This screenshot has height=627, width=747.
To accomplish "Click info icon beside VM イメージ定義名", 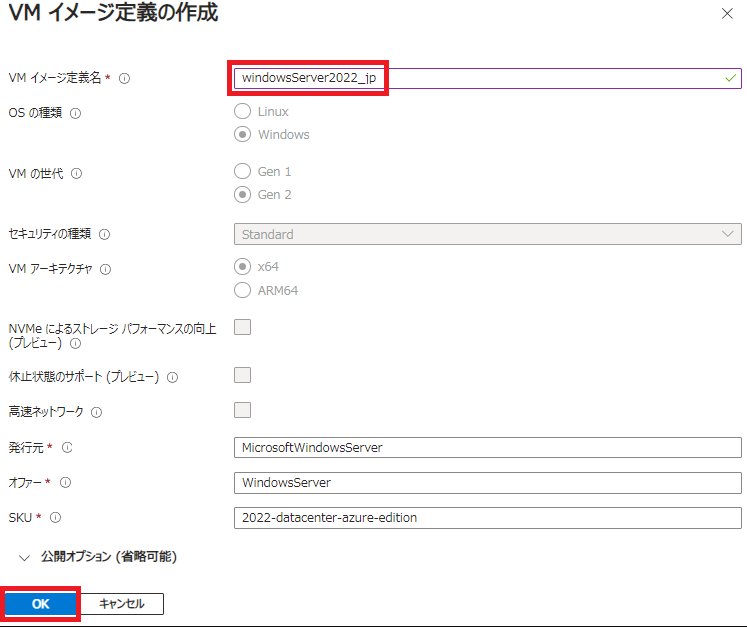I will pyautogui.click(x=124, y=78).
